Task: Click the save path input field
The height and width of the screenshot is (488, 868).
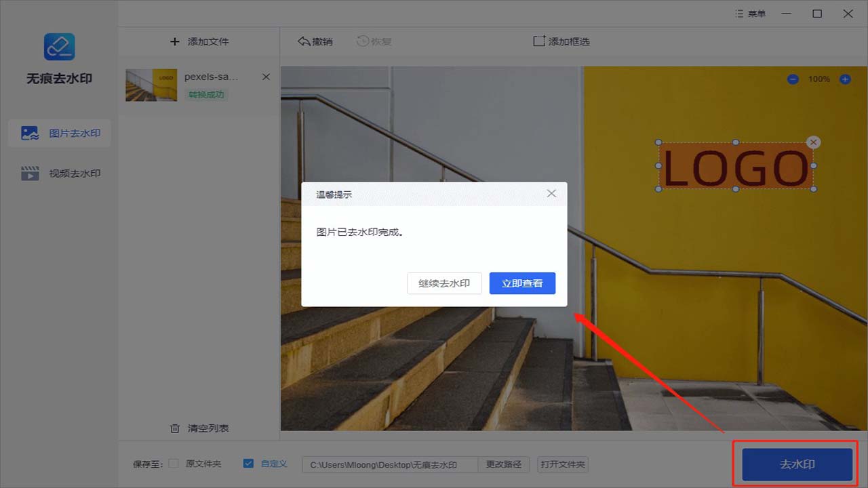Action: pyautogui.click(x=390, y=464)
